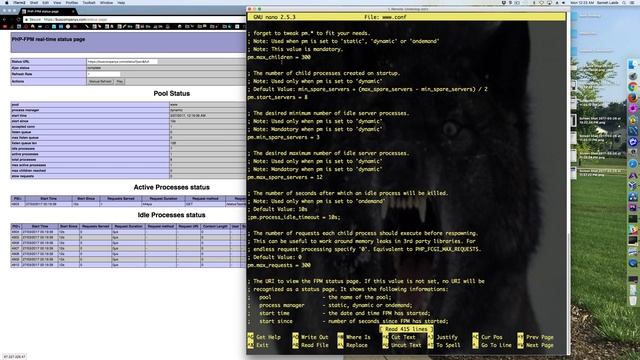Open the Window menu
The width and height of the screenshot is (640, 360).
[107, 2]
